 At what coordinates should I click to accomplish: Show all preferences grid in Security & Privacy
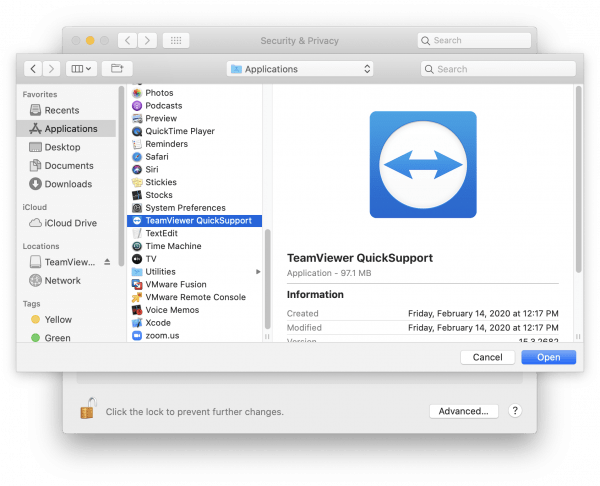(x=176, y=41)
